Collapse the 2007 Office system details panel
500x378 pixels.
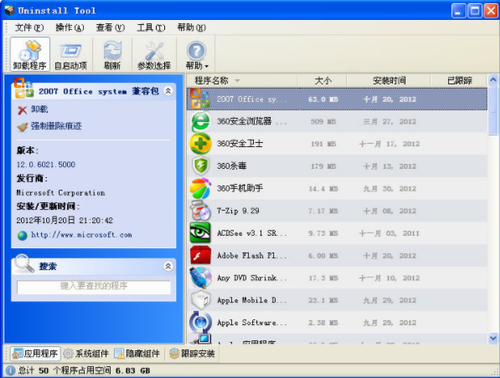pos(168,91)
